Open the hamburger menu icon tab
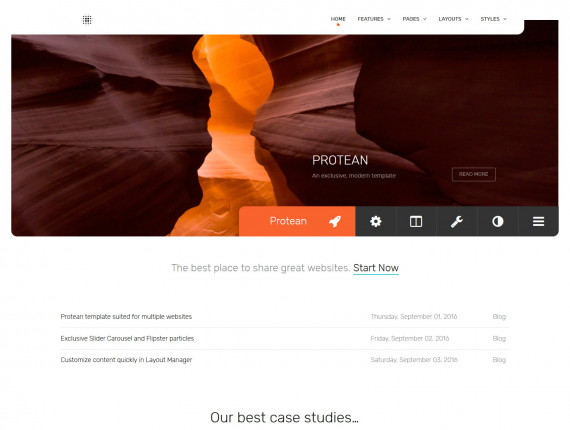This screenshot has width=570, height=430. pos(538,221)
